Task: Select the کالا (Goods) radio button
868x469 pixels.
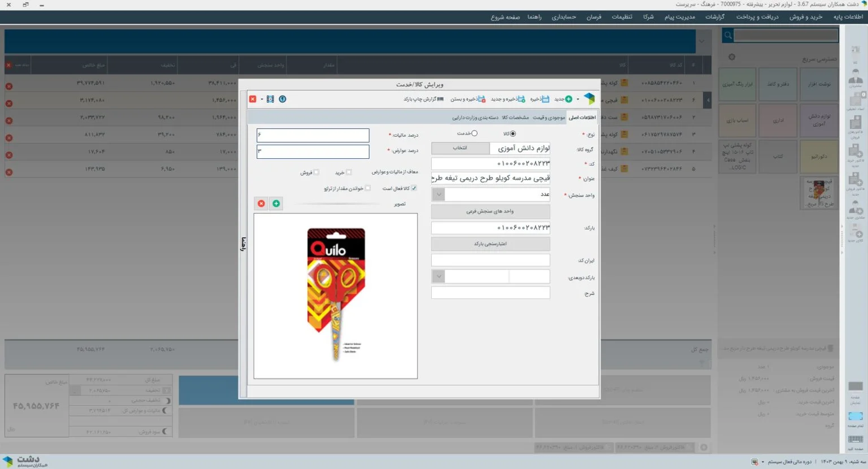Action: 513,134
